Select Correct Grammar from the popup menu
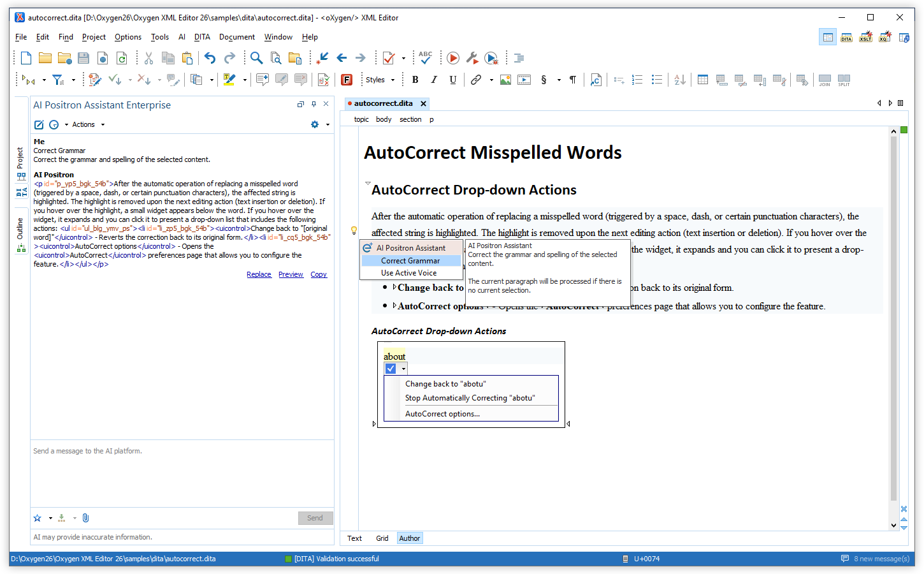 tap(411, 261)
